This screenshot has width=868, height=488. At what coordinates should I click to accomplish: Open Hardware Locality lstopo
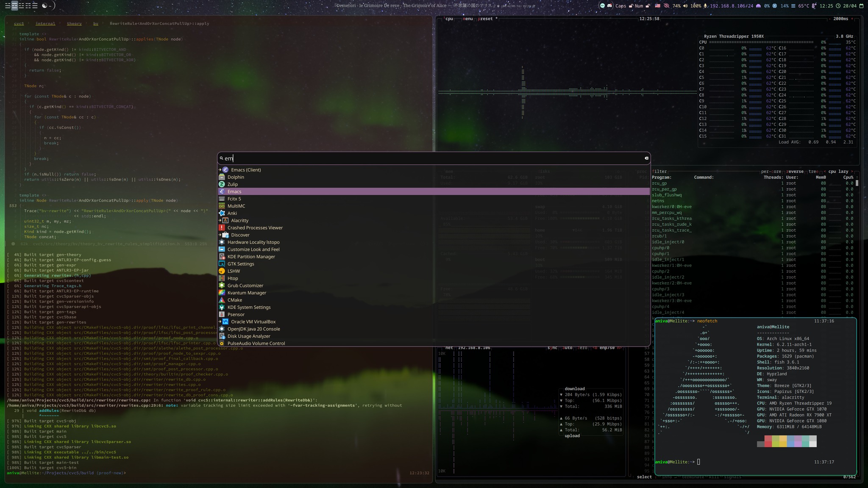434,242
